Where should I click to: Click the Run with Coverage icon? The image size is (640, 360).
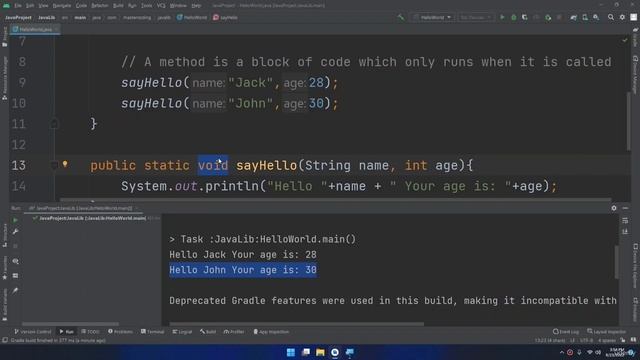coord(524,18)
